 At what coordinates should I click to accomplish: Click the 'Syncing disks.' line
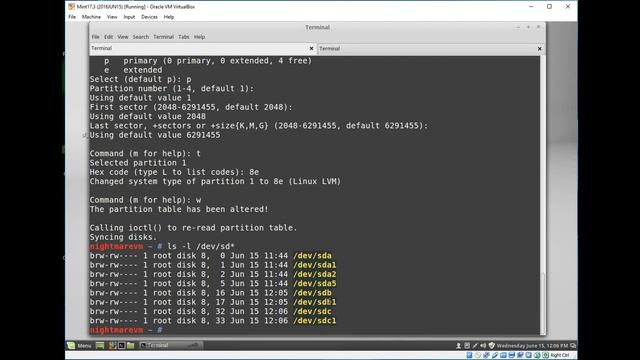123,237
